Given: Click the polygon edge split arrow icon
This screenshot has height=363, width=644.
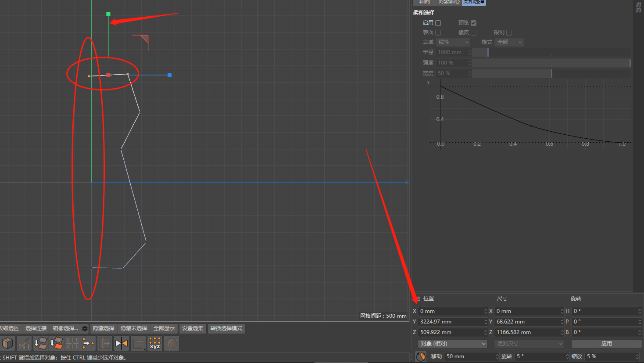Looking at the screenshot, I should pyautogui.click(x=41, y=343).
